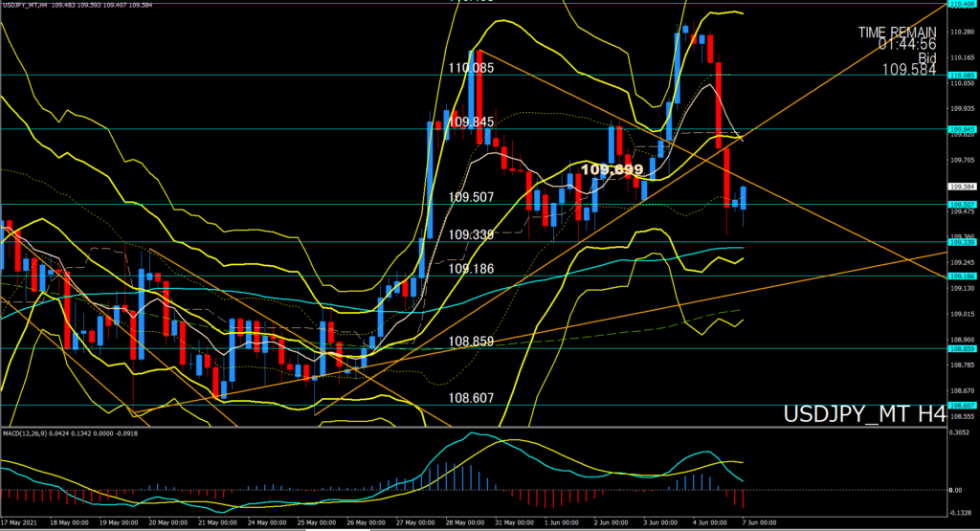
Task: Select the cyan '109.339' price-axis tag
Action: pyautogui.click(x=963, y=242)
